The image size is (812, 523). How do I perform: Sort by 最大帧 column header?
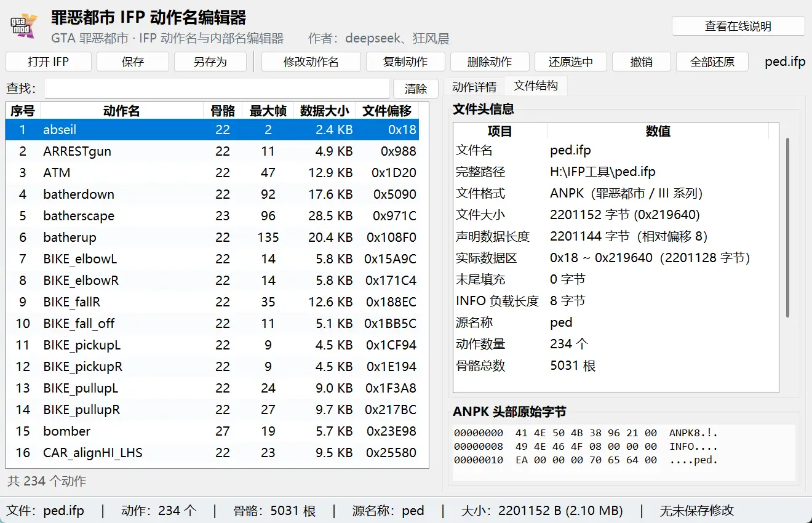[268, 111]
